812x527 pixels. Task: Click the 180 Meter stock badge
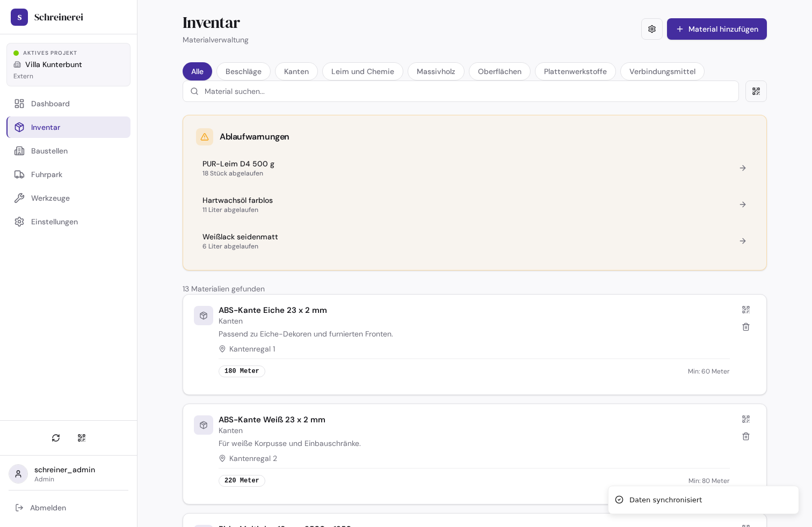(242, 371)
